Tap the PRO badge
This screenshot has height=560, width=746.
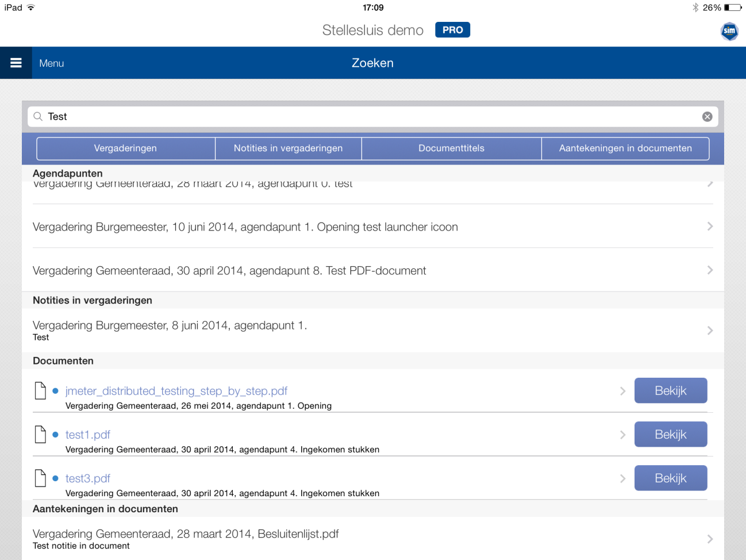coord(452,30)
